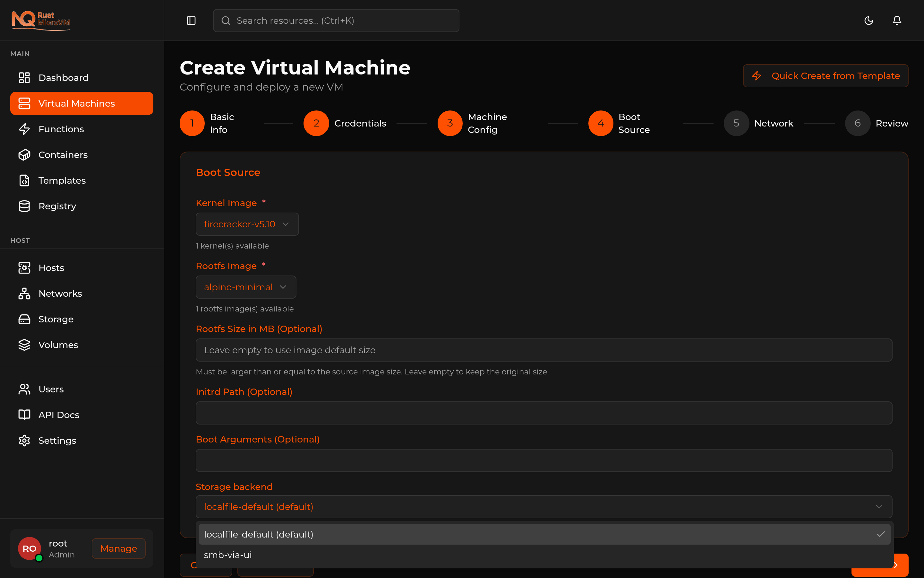Click Quick Create from Template button

pyautogui.click(x=826, y=76)
